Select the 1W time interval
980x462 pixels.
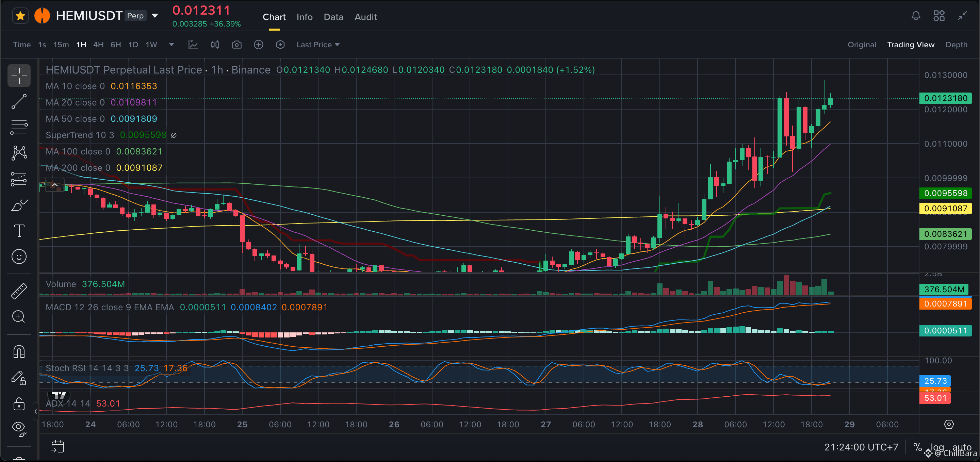pyautogui.click(x=151, y=45)
